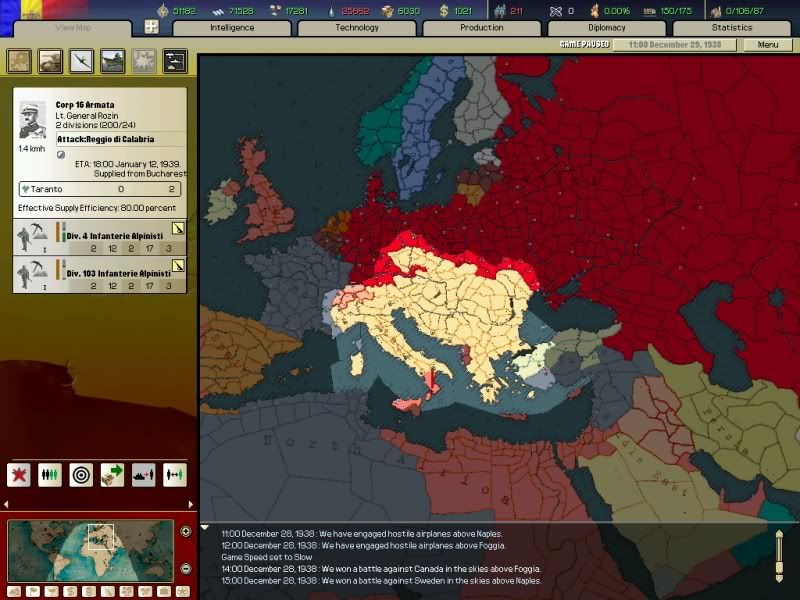Open the land units overview tank icon
Image resolution: width=800 pixels, height=600 pixels.
click(x=51, y=61)
